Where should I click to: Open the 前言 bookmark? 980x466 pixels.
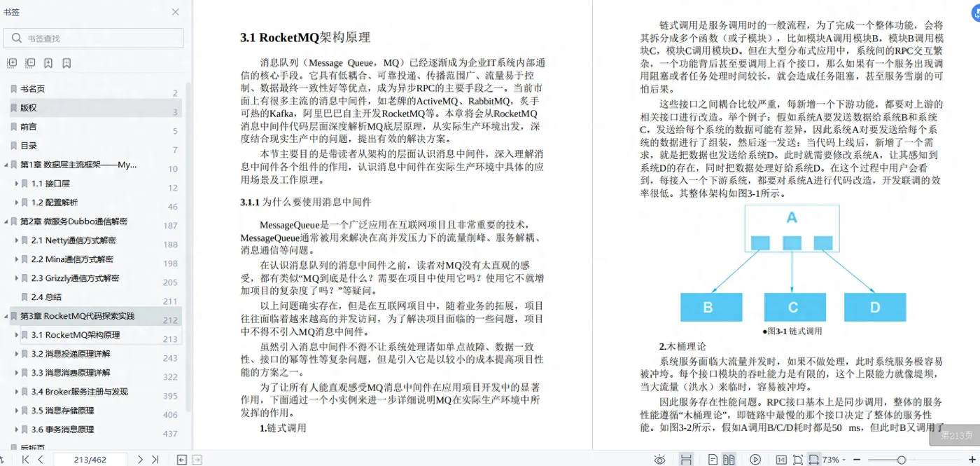tap(29, 127)
